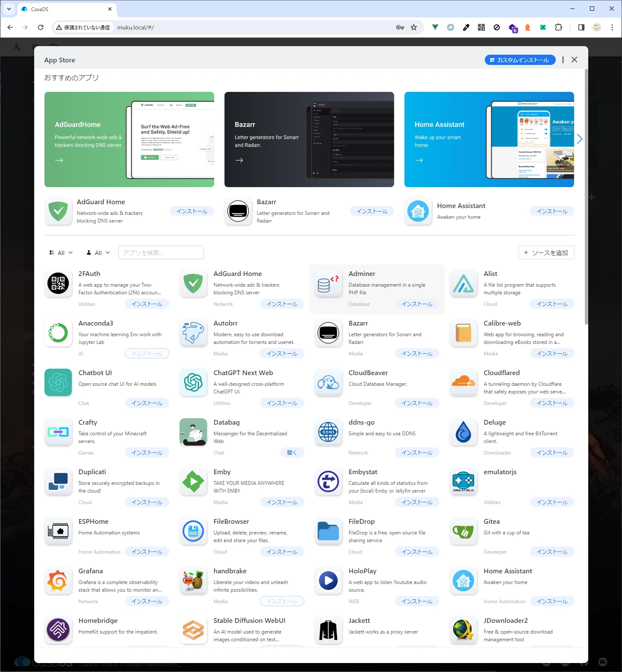Select the Chatbot UI icon
The width and height of the screenshot is (622, 672).
pyautogui.click(x=58, y=382)
